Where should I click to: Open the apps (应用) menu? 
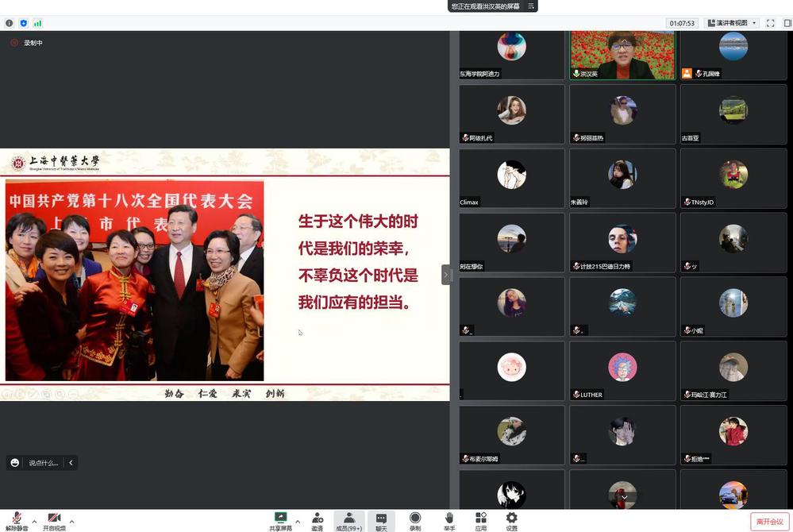(x=480, y=520)
